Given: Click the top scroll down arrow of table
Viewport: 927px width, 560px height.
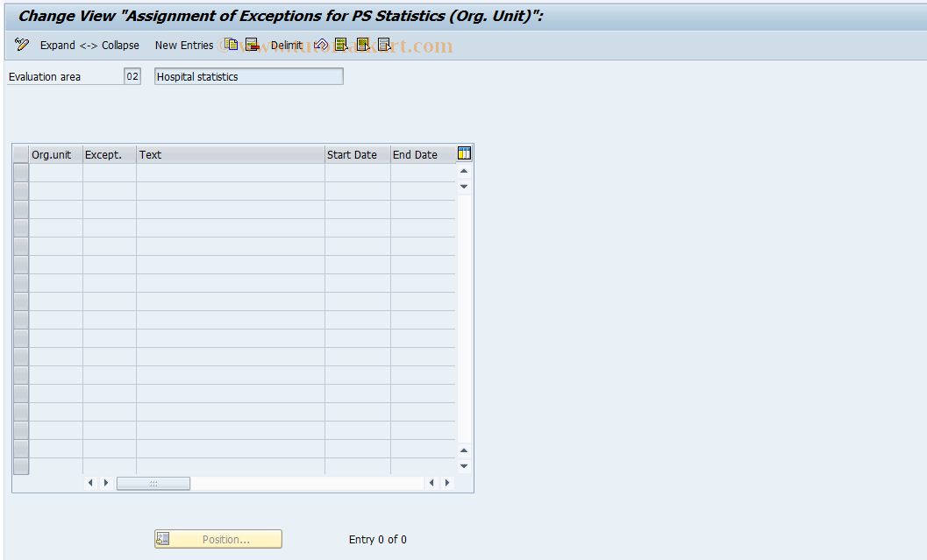Looking at the screenshot, I should coord(464,187).
